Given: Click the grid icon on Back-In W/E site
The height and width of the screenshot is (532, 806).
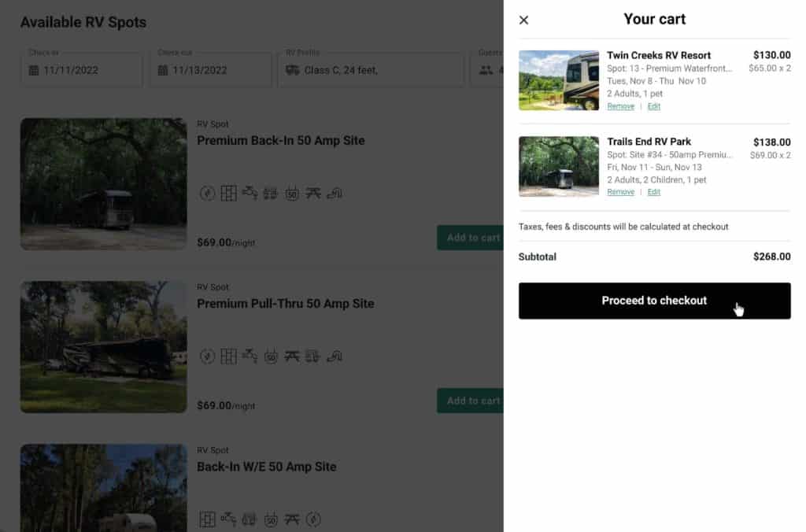Looking at the screenshot, I should tap(207, 519).
